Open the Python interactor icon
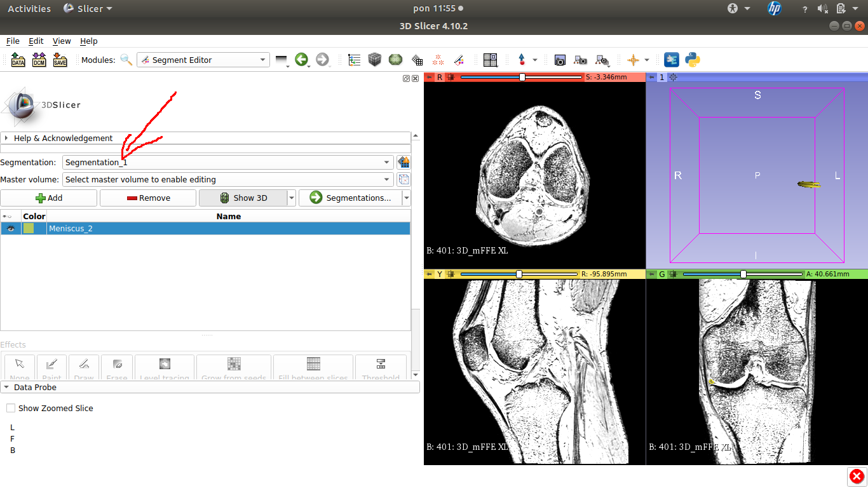868x488 pixels. (693, 60)
